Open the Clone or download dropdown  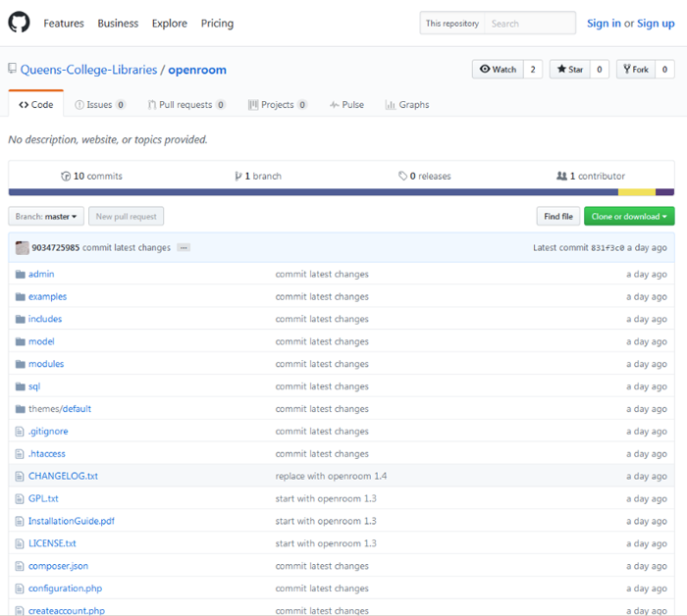629,216
